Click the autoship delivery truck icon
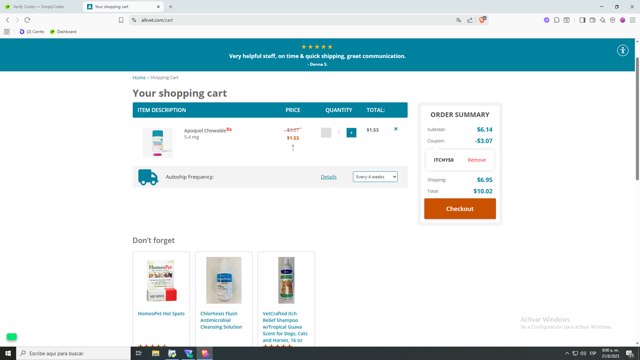 (x=148, y=177)
